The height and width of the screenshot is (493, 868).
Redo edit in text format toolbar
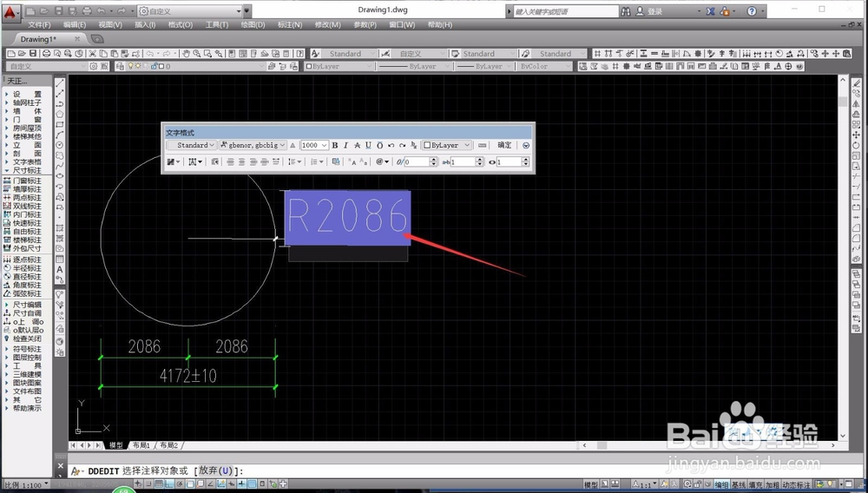point(403,145)
